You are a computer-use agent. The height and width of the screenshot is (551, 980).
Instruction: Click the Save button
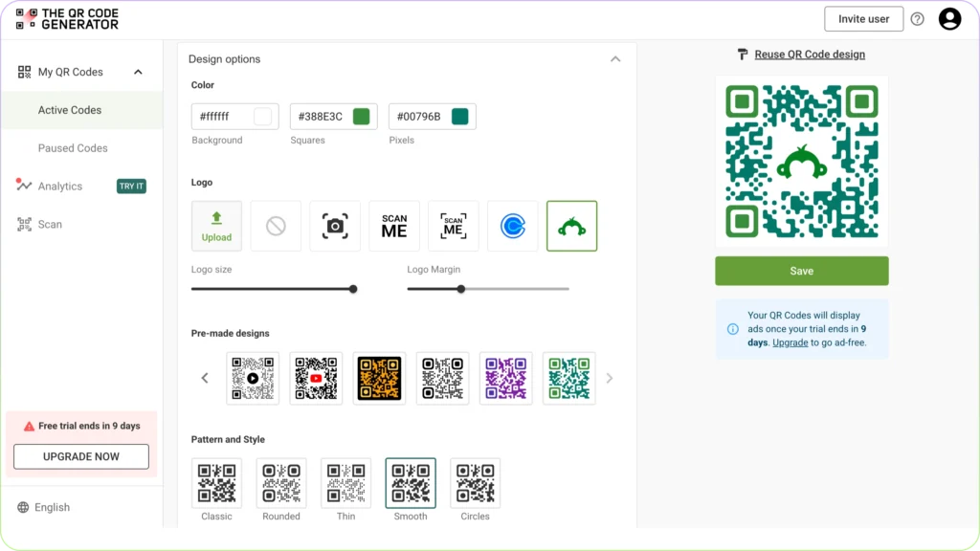(x=801, y=271)
